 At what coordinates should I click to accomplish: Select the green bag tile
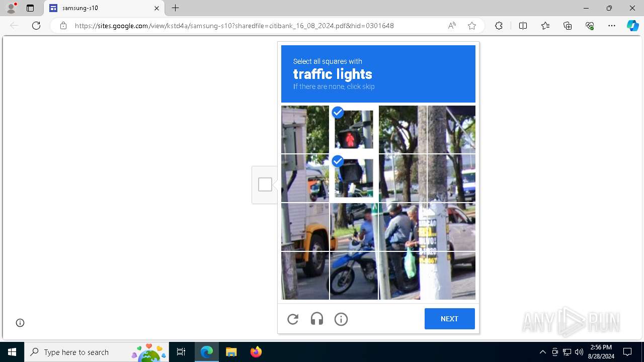click(403, 276)
